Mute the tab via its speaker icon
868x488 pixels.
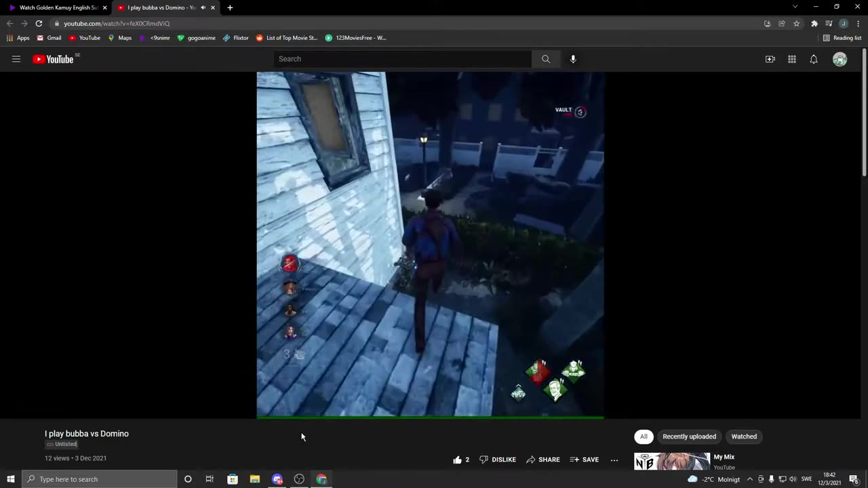203,7
